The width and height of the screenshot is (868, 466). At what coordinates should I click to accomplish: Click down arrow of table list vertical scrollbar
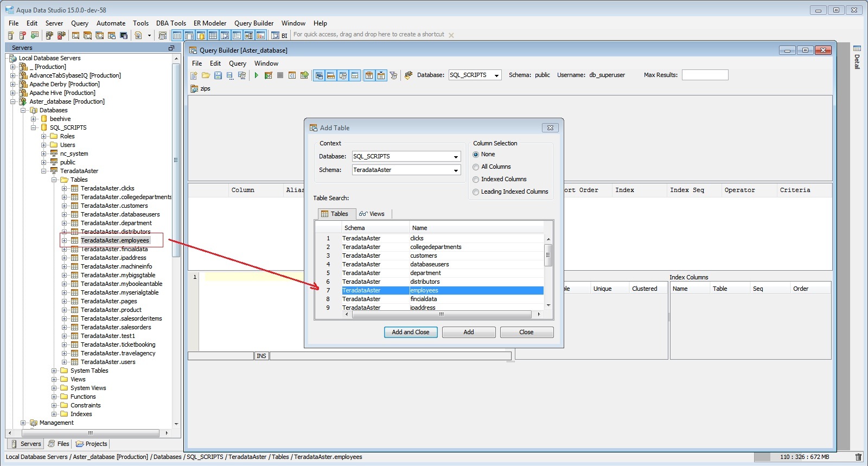point(548,305)
